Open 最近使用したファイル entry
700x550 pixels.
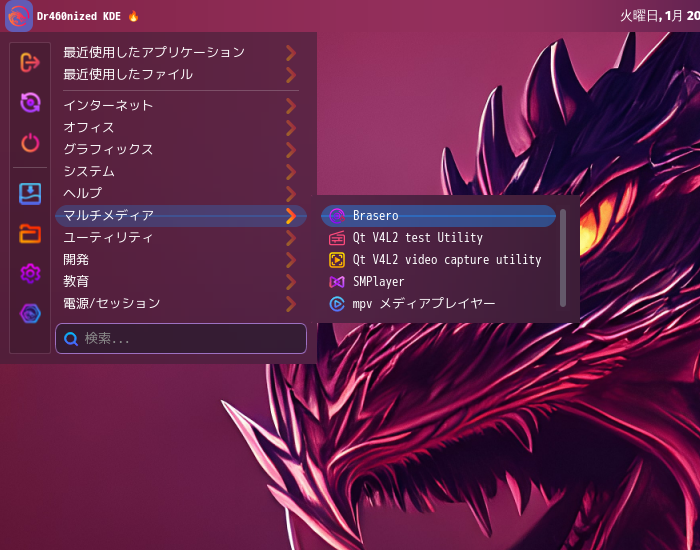pyautogui.click(x=181, y=75)
